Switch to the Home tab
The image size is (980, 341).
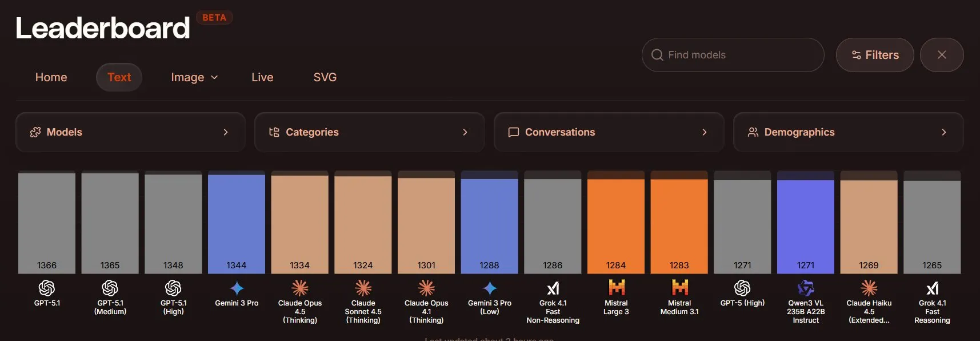point(51,77)
